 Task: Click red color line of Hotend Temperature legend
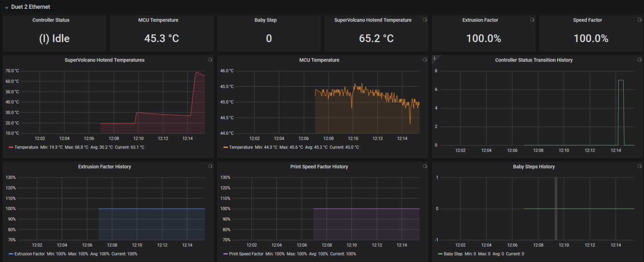(x=11, y=147)
